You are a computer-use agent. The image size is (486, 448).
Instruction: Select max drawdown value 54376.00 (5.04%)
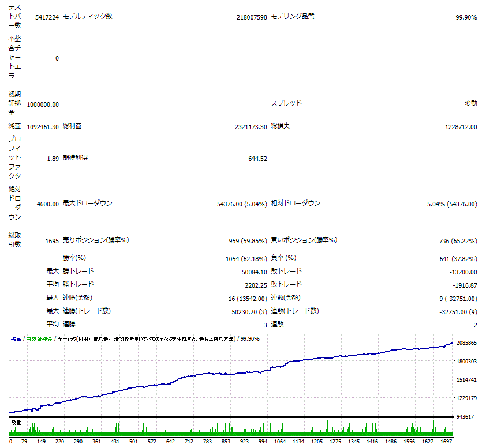point(242,204)
